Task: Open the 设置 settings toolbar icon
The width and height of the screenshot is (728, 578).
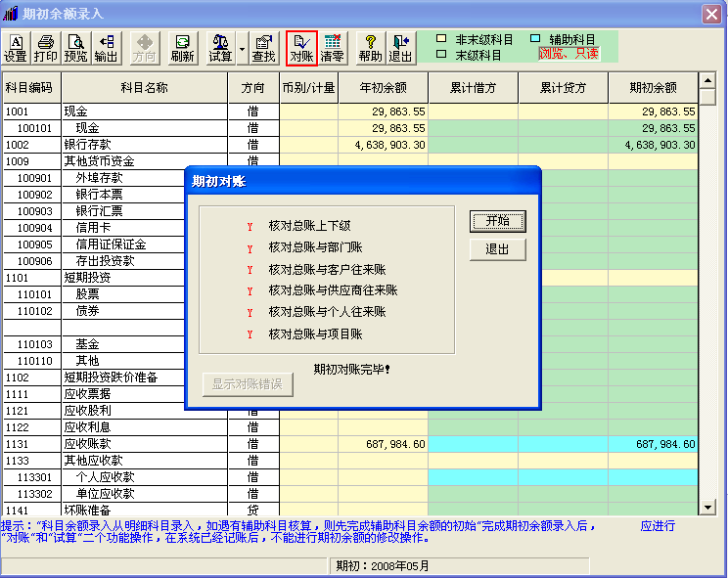Action: click(x=16, y=48)
